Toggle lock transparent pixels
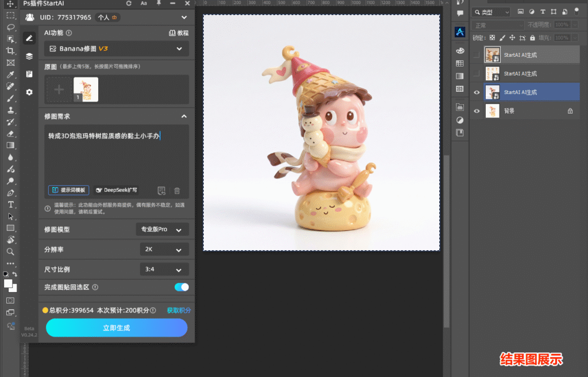This screenshot has width=588, height=377. click(492, 38)
